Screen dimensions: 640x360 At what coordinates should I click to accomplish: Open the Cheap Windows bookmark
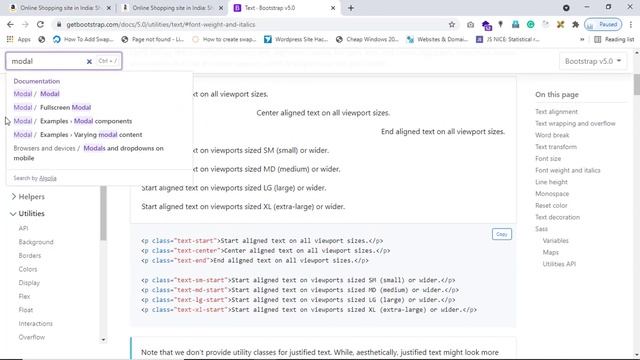(367, 39)
